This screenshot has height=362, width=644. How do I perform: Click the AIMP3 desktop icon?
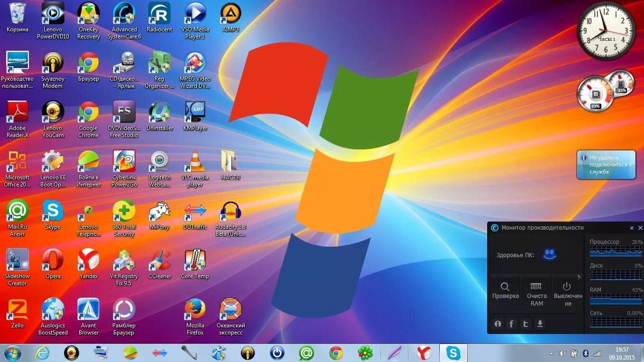(x=230, y=18)
